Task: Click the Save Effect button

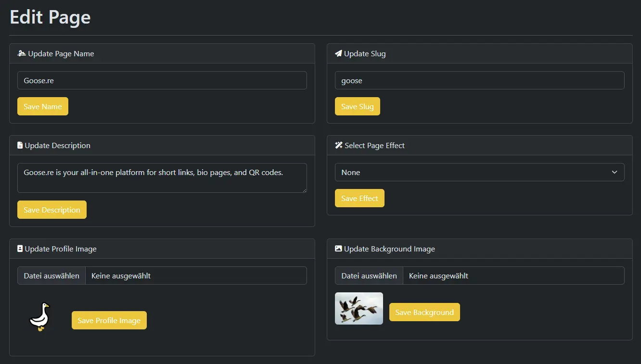Action: 359,198
